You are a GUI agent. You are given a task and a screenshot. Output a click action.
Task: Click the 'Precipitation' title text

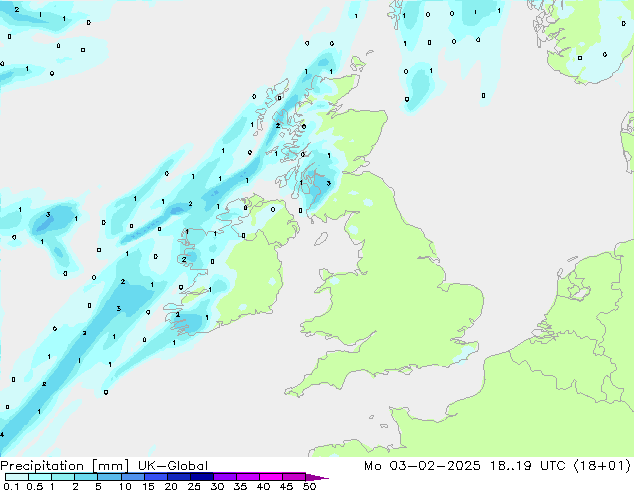coord(42,466)
